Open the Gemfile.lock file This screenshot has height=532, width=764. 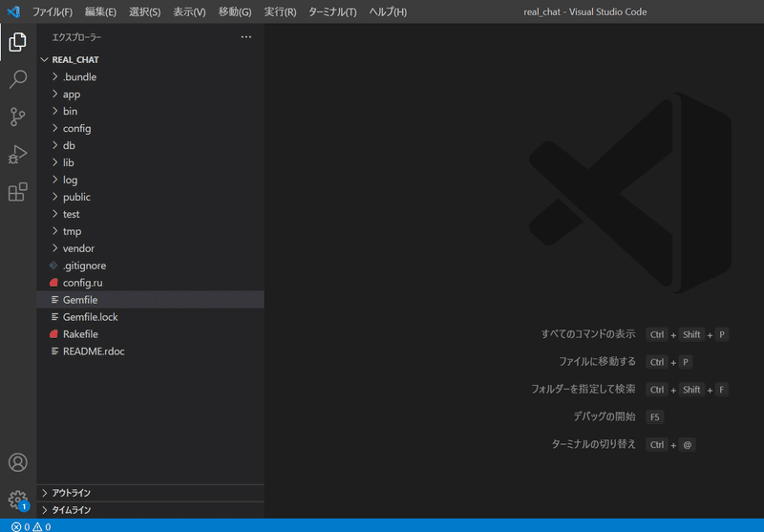(x=150, y=317)
